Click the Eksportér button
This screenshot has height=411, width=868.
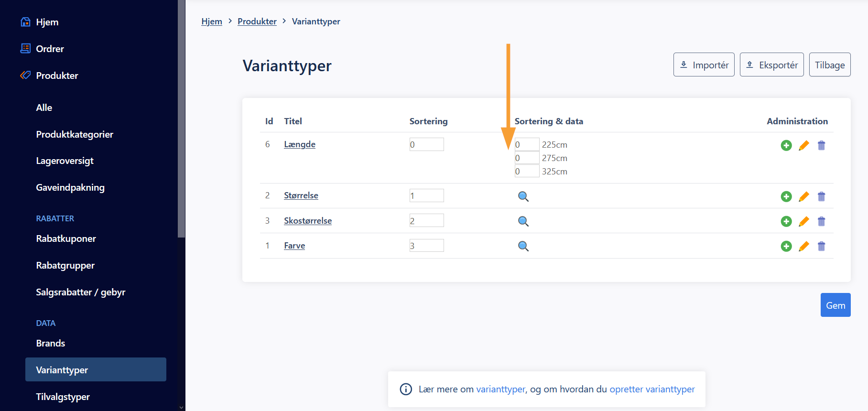click(x=771, y=65)
